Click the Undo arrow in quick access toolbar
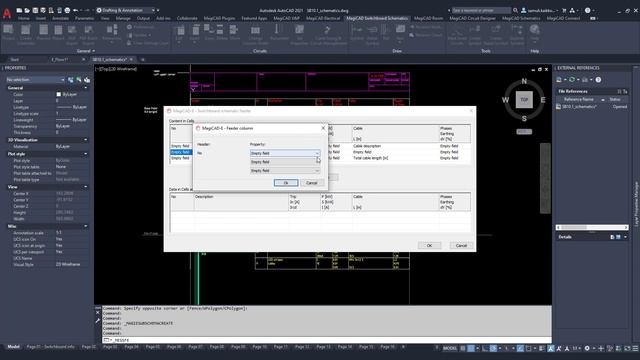Image resolution: width=640 pixels, height=360 pixels. 76,10
